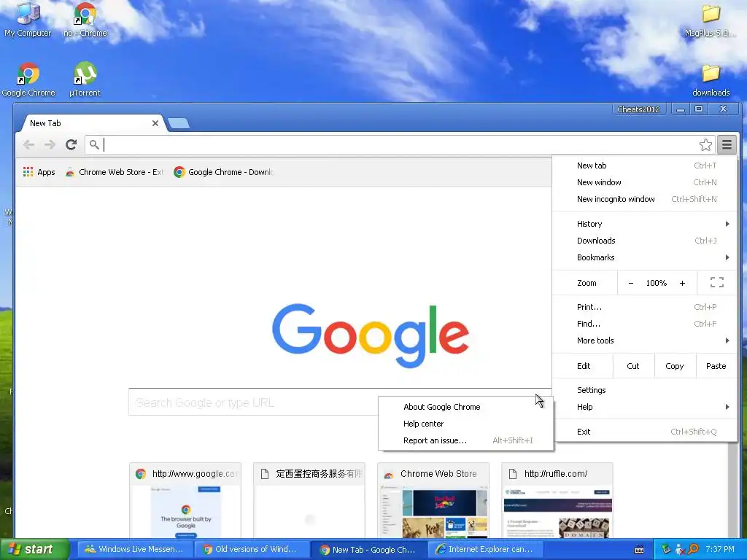Viewport: 747px width, 560px height.
Task: Switch to Old versions of Windows taskbar item
Action: (251, 549)
